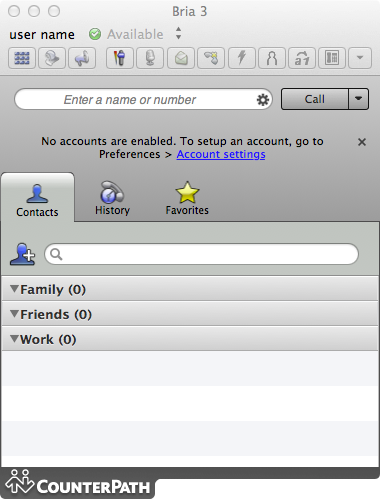
Task: Click the Call button
Action: click(x=315, y=99)
